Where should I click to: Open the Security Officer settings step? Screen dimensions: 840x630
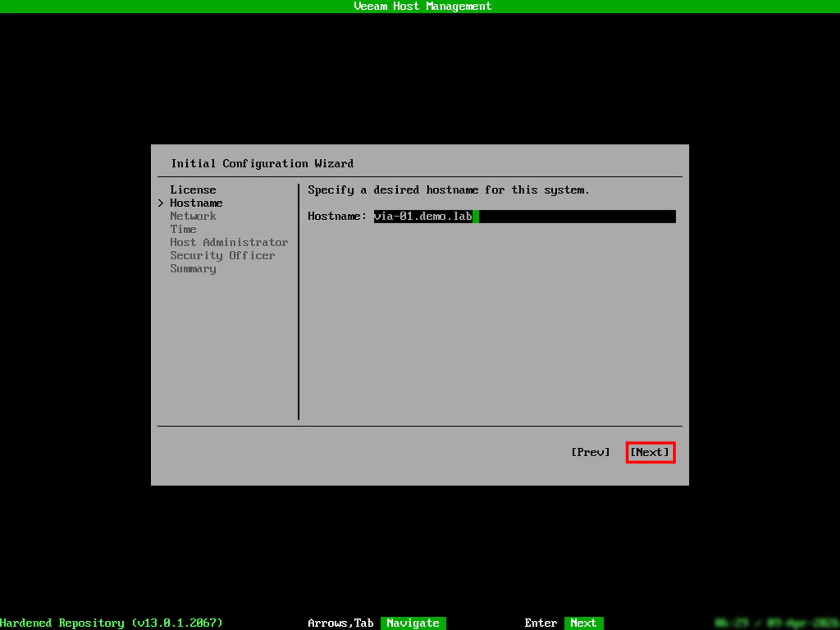[222, 255]
